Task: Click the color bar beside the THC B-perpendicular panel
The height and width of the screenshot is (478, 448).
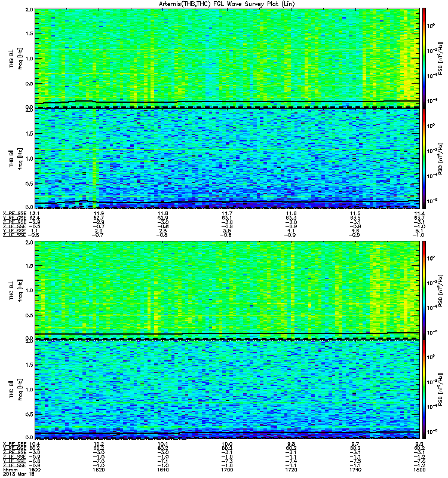Action: (424, 290)
